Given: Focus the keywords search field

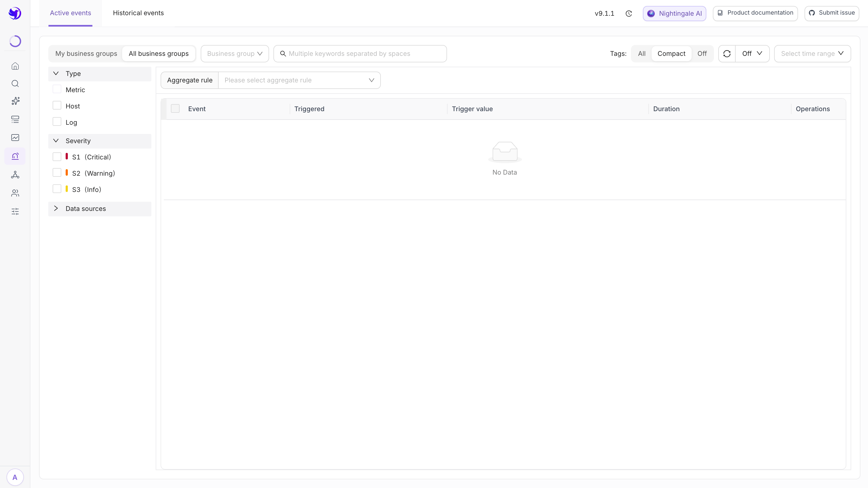Looking at the screenshot, I should tap(360, 54).
